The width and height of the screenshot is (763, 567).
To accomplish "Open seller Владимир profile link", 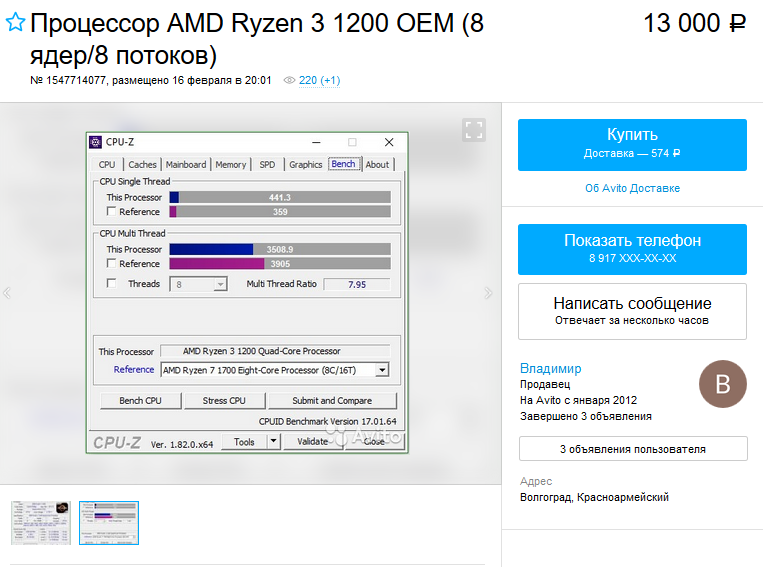I will pos(550,368).
